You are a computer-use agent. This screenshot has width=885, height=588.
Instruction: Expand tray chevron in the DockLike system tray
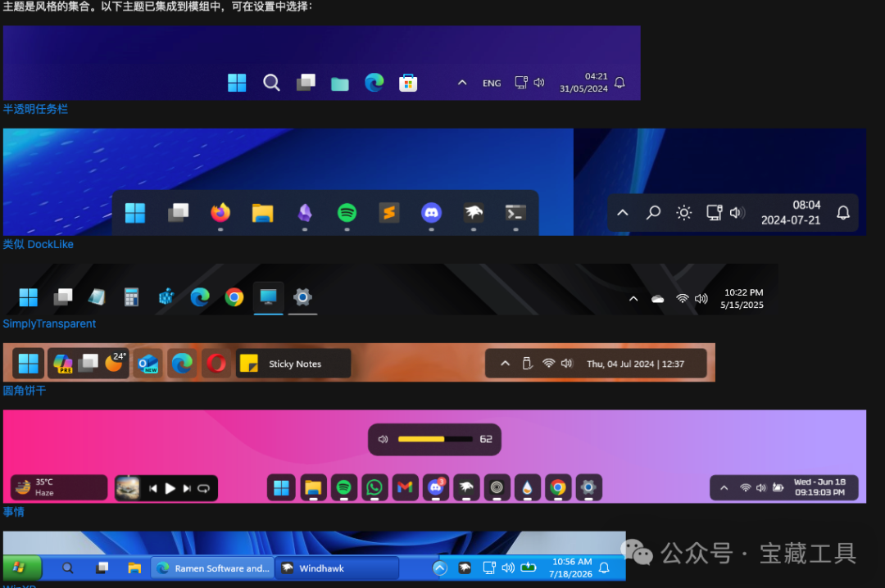point(623,213)
